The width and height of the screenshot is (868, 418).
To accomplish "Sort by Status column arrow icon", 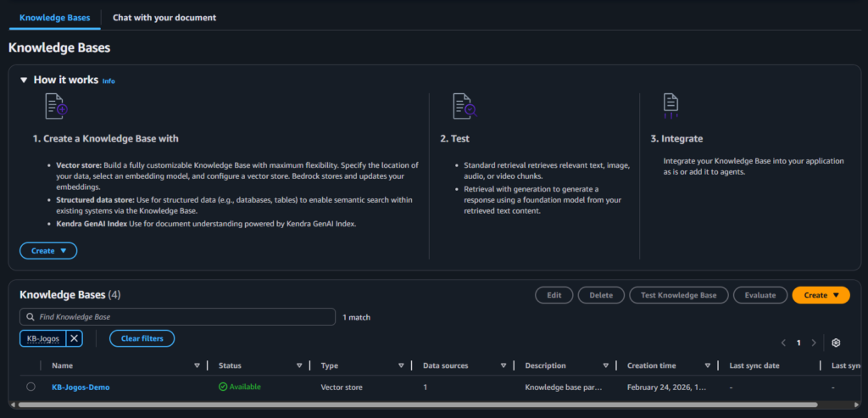I will tap(299, 365).
